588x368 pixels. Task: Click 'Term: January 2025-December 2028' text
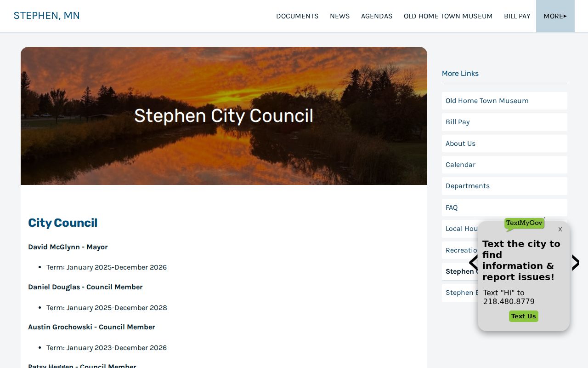[107, 308]
